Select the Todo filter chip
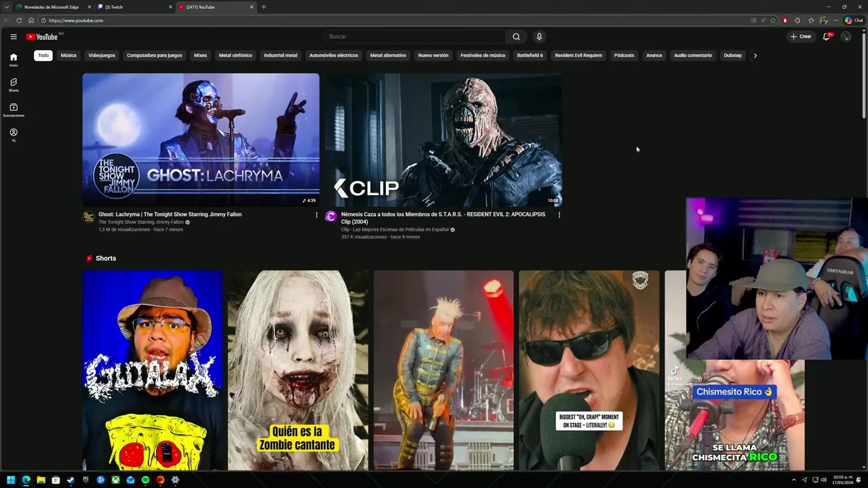 point(43,56)
